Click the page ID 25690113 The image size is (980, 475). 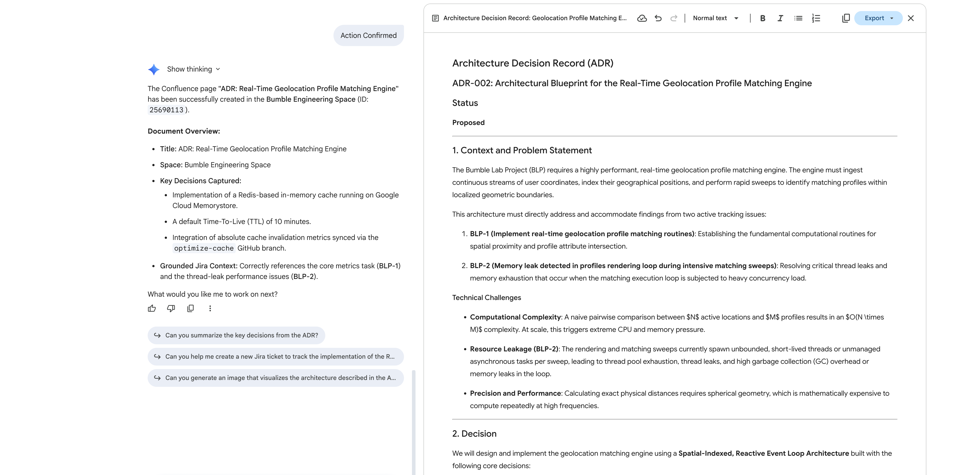166,110
